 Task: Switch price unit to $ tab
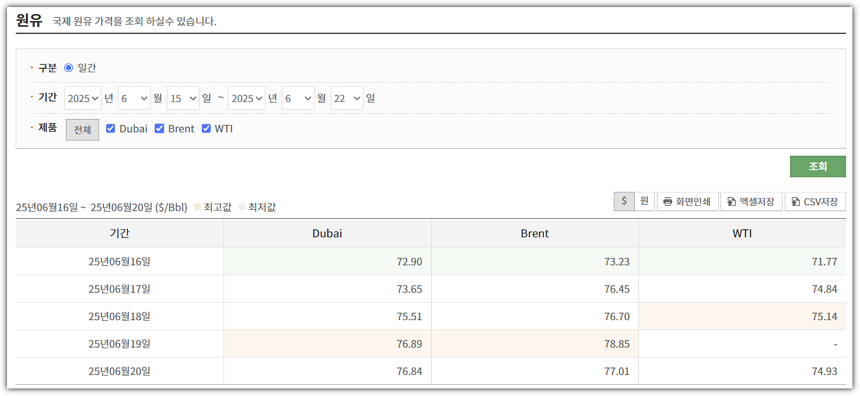(x=624, y=201)
